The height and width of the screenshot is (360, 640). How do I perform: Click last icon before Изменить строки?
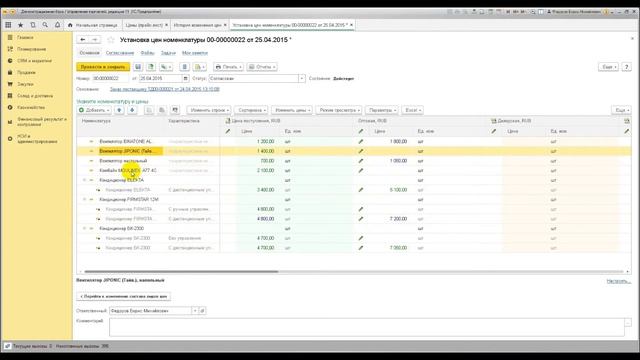point(175,110)
